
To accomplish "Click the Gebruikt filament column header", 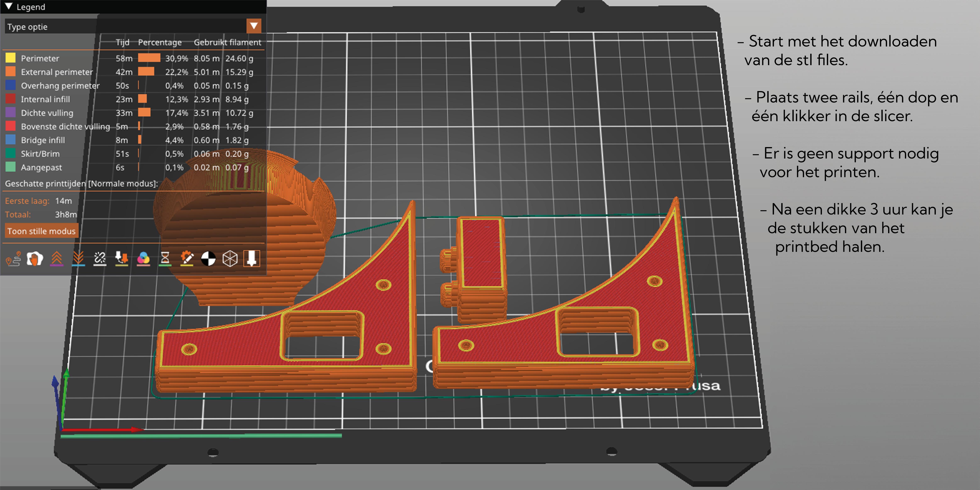I will [228, 42].
